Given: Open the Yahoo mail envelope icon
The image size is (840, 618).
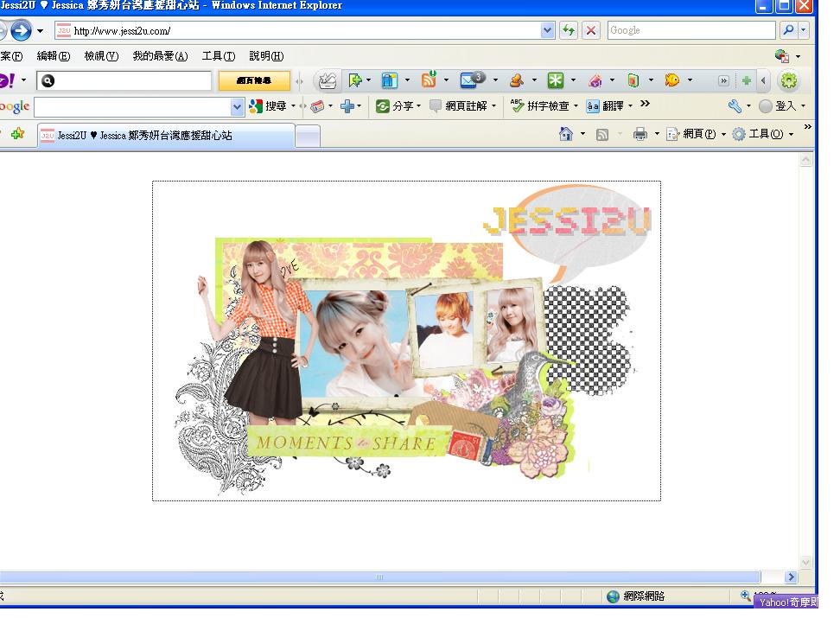Looking at the screenshot, I should [469, 80].
